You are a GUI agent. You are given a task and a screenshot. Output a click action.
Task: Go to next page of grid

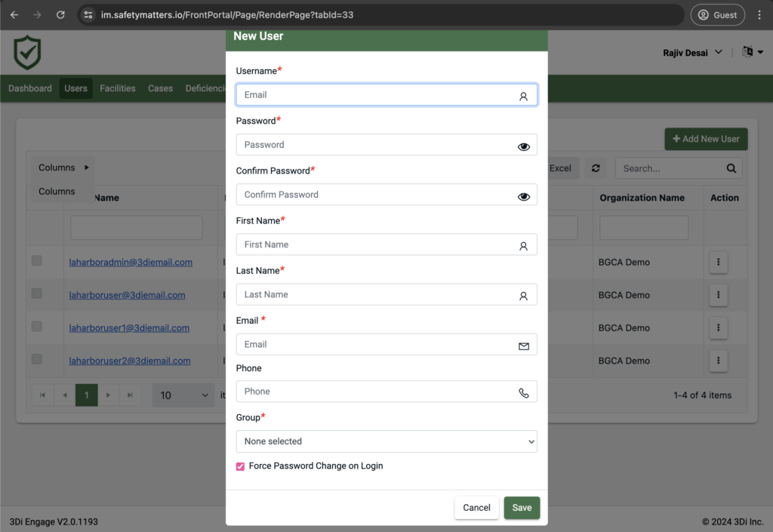point(109,395)
